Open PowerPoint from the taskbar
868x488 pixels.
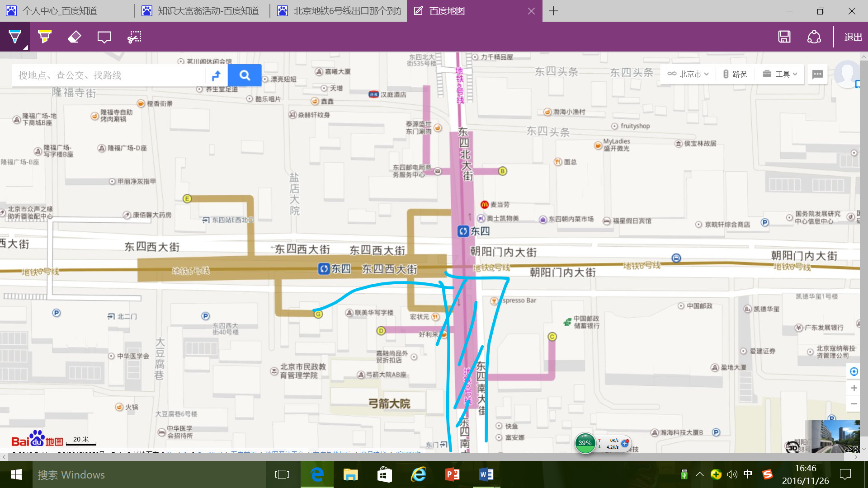tap(452, 474)
